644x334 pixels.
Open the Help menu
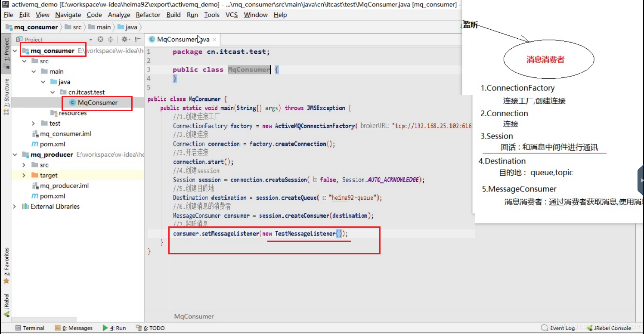tap(280, 15)
